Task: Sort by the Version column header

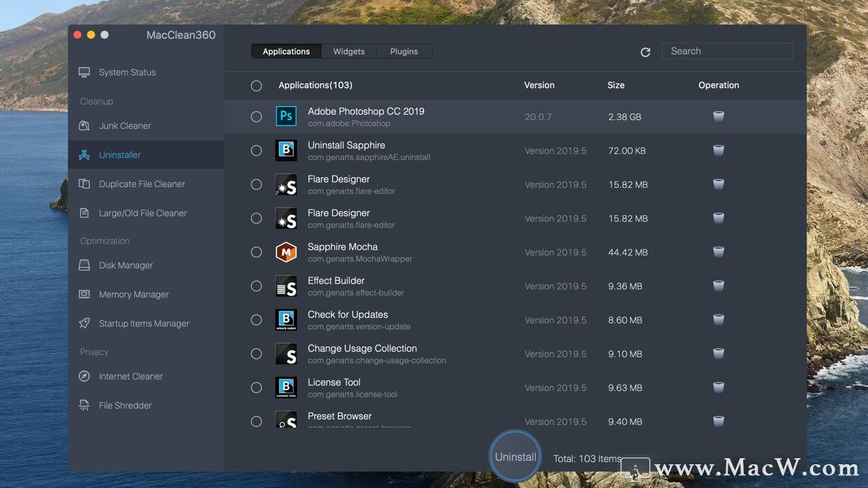Action: tap(539, 85)
